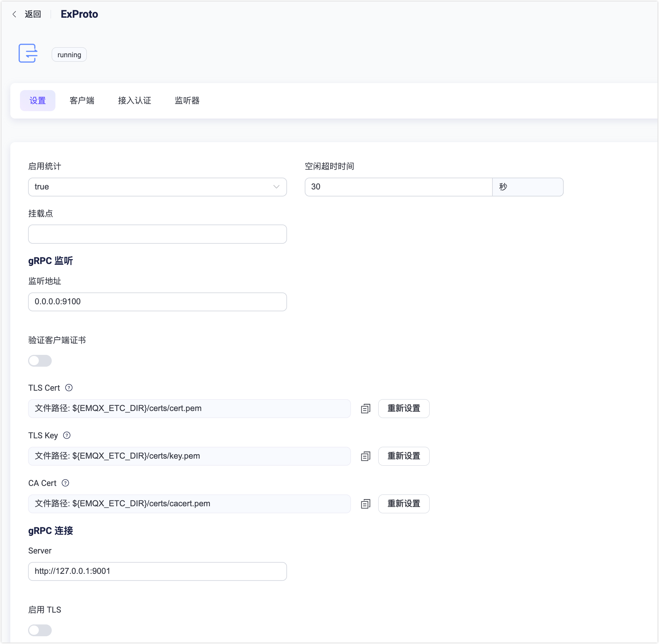Click the gRPC listen address field
Screen dimensions: 659x644
click(x=157, y=302)
